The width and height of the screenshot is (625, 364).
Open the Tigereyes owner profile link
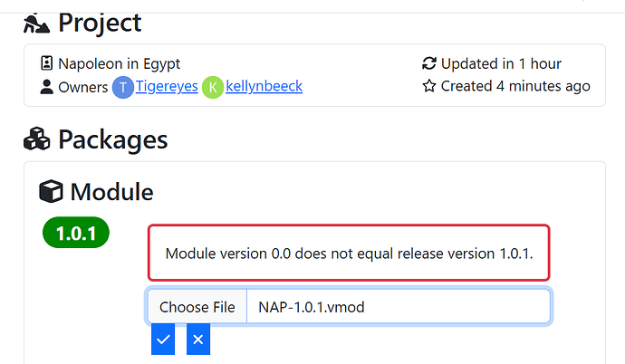167,87
